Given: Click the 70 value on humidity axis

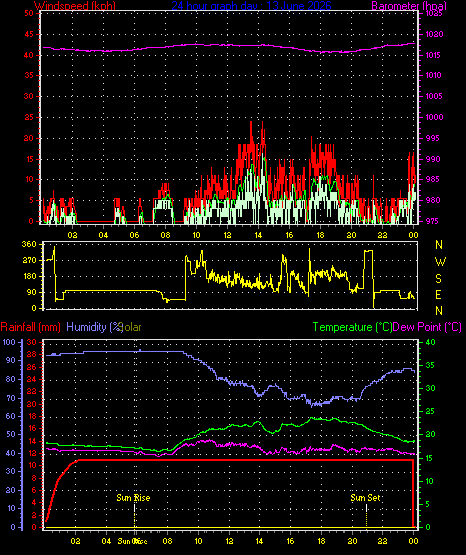Looking at the screenshot, I should click(x=11, y=398).
